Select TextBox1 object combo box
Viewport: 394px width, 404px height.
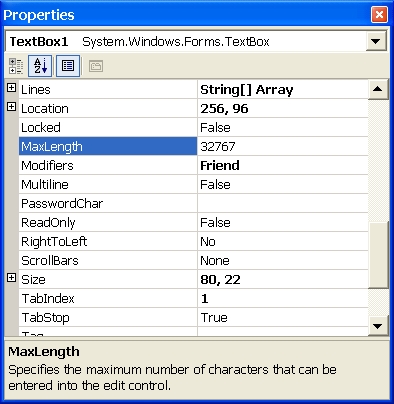coord(197,41)
